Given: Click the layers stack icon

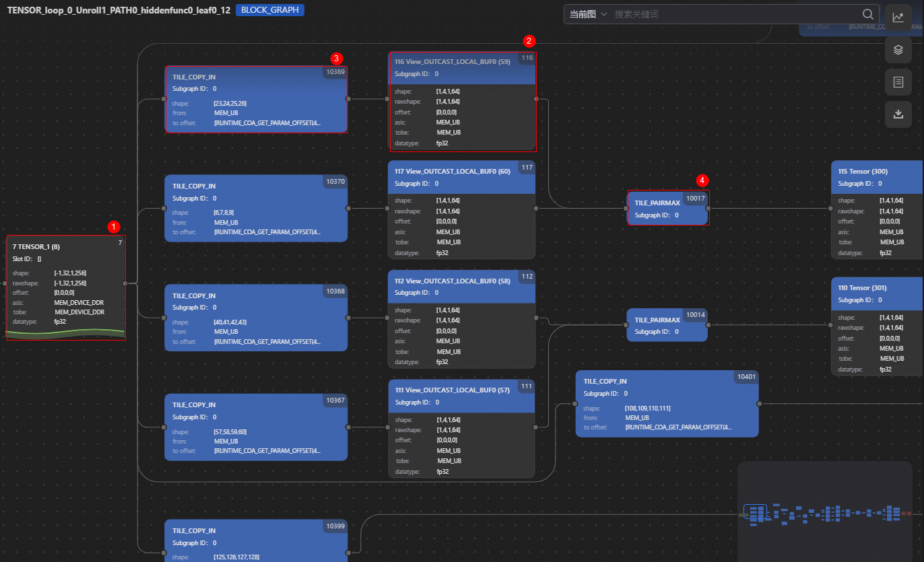Looking at the screenshot, I should (x=898, y=50).
